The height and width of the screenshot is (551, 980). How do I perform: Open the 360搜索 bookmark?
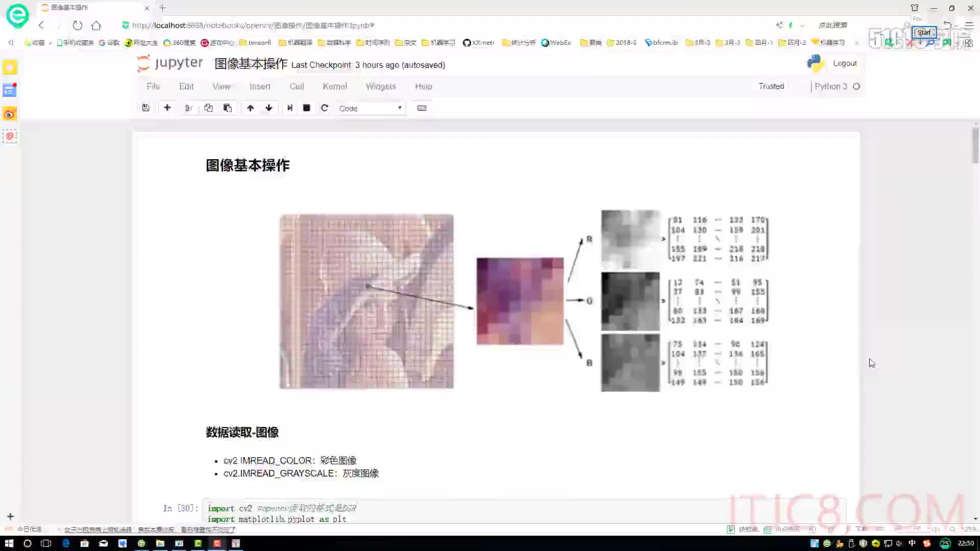coord(179,42)
